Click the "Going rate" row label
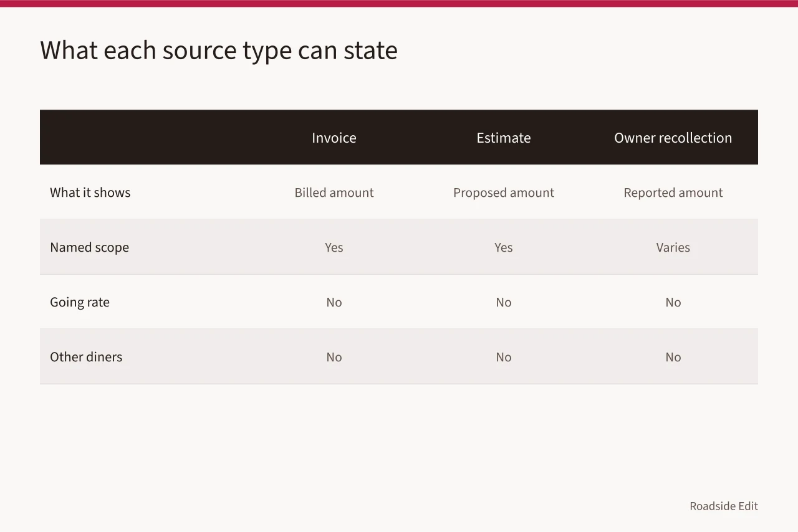 pyautogui.click(x=80, y=302)
